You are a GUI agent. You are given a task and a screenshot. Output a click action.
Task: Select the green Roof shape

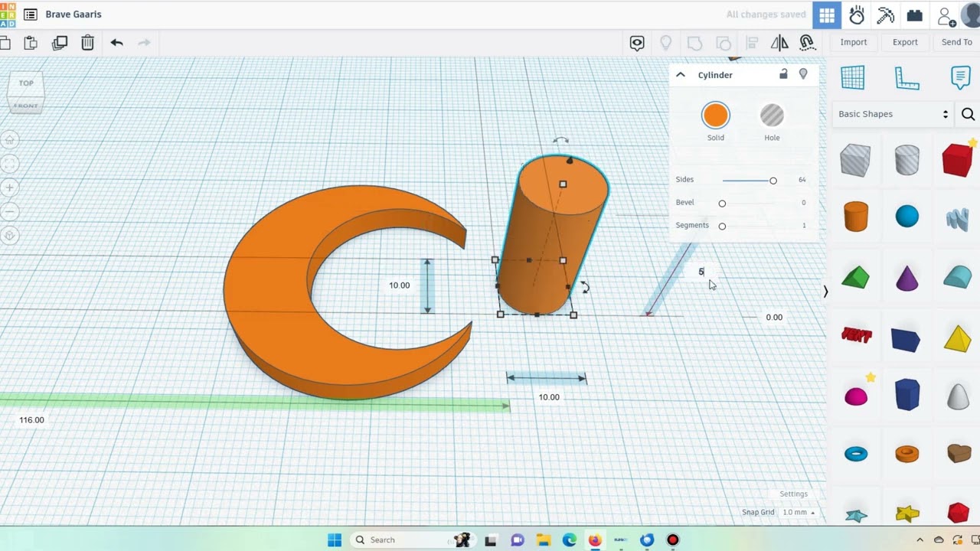click(x=856, y=277)
